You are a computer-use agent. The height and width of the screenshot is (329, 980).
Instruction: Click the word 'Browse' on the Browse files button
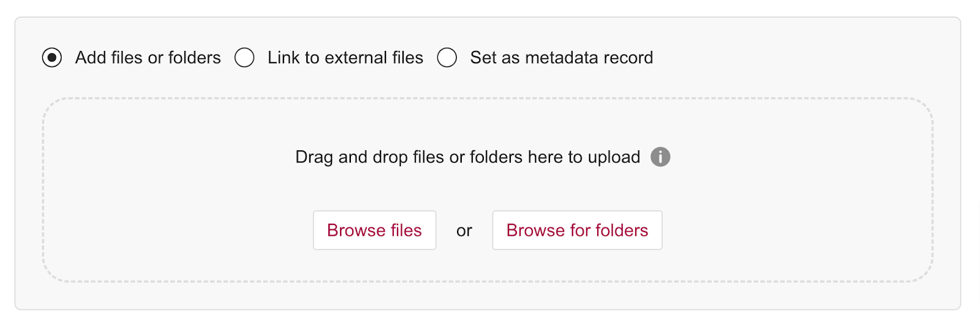356,230
